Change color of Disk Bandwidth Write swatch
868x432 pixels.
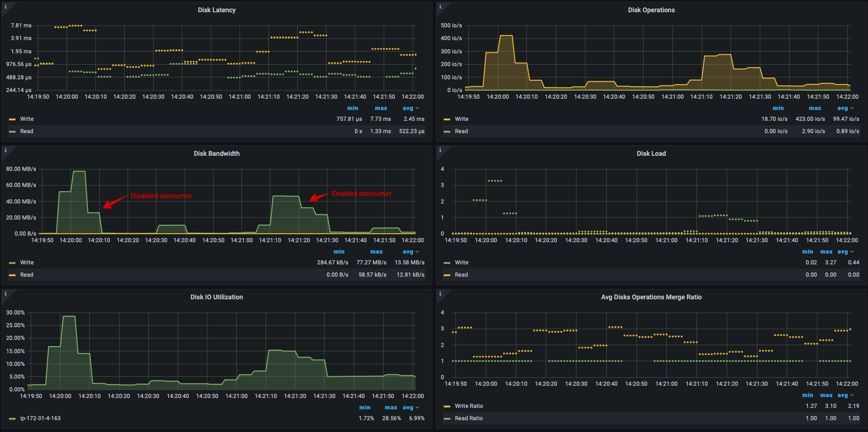point(12,263)
